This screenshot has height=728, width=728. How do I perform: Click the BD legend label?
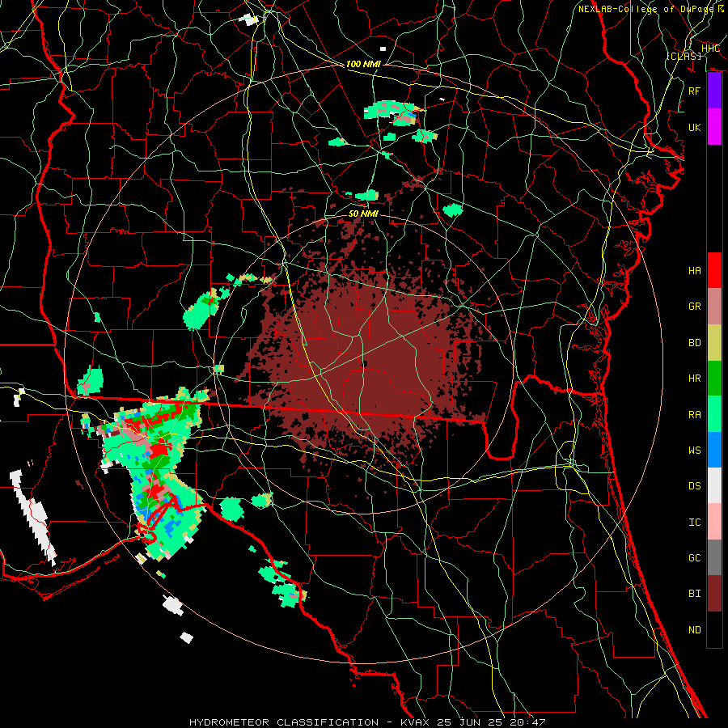click(694, 343)
